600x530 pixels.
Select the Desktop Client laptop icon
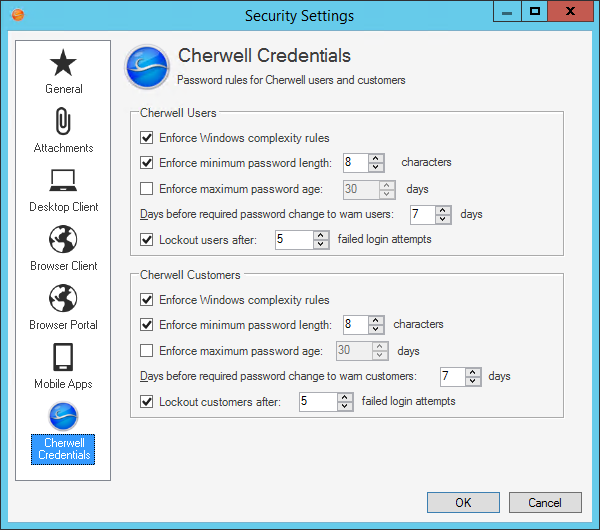(63, 181)
